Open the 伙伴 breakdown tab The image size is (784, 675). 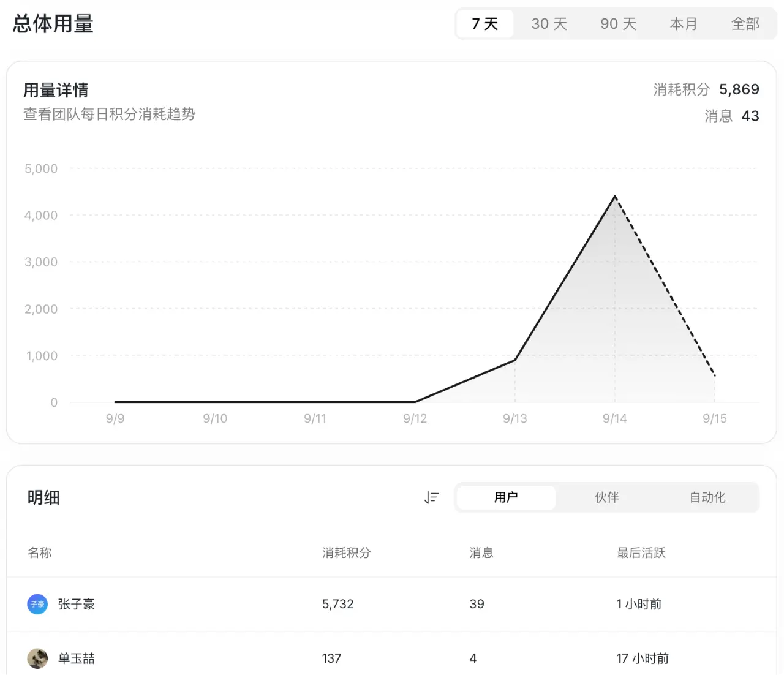607,497
